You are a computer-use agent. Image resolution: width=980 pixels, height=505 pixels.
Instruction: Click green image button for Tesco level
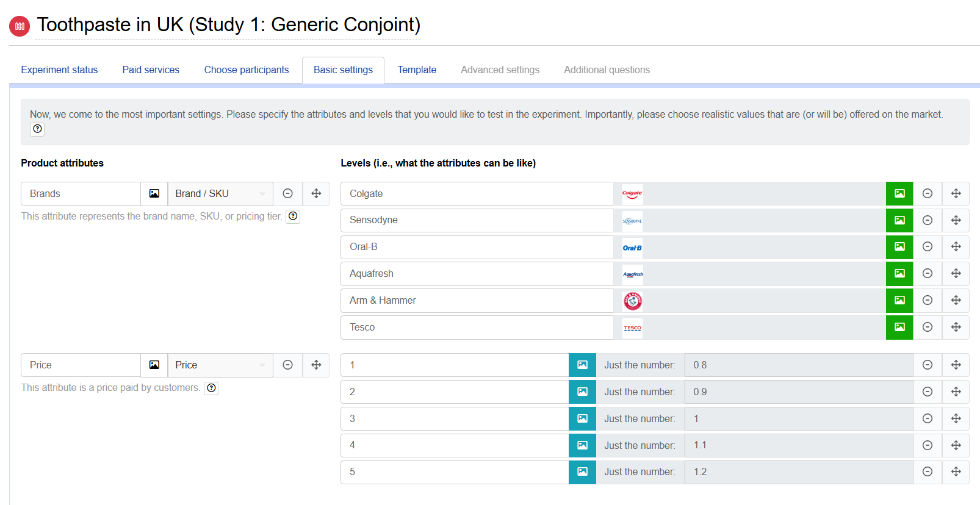[x=899, y=328]
